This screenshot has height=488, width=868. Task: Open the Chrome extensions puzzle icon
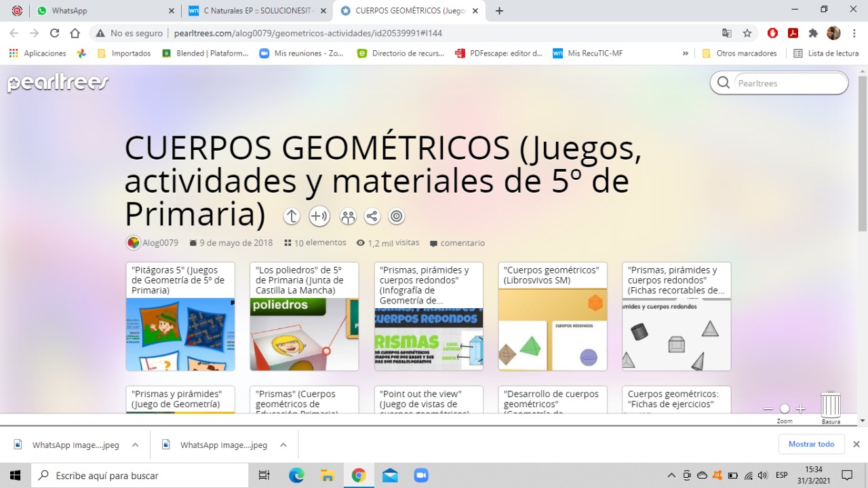[813, 33]
